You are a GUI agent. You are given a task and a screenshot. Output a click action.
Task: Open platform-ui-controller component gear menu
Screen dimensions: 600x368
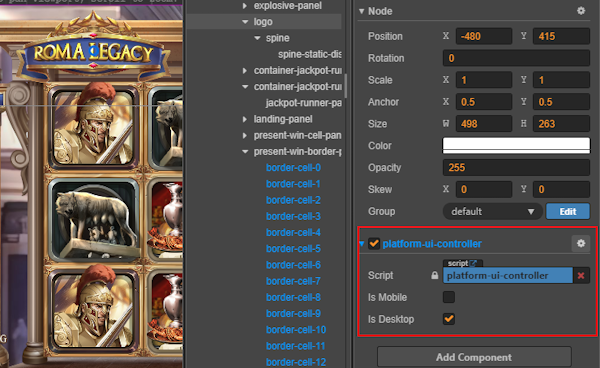tap(581, 244)
